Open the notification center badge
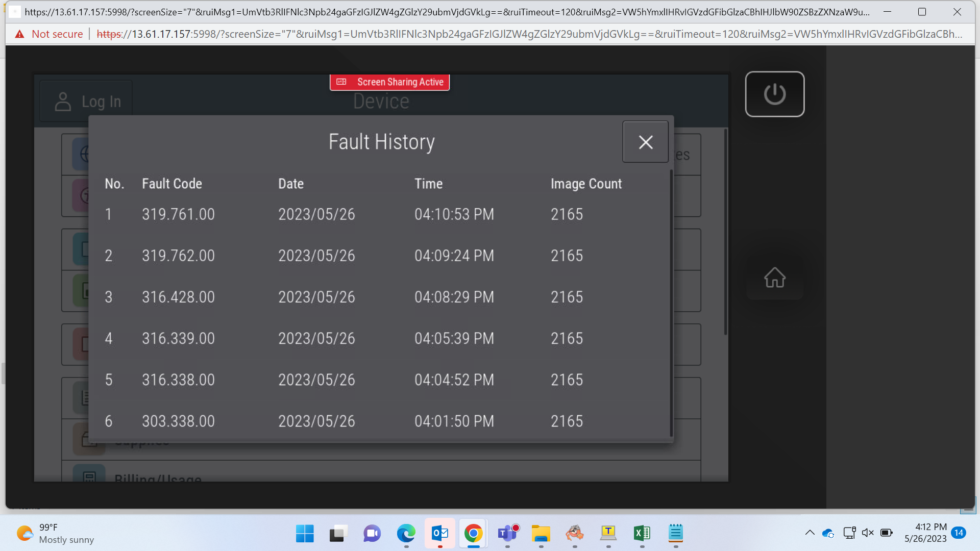 coord(959,533)
